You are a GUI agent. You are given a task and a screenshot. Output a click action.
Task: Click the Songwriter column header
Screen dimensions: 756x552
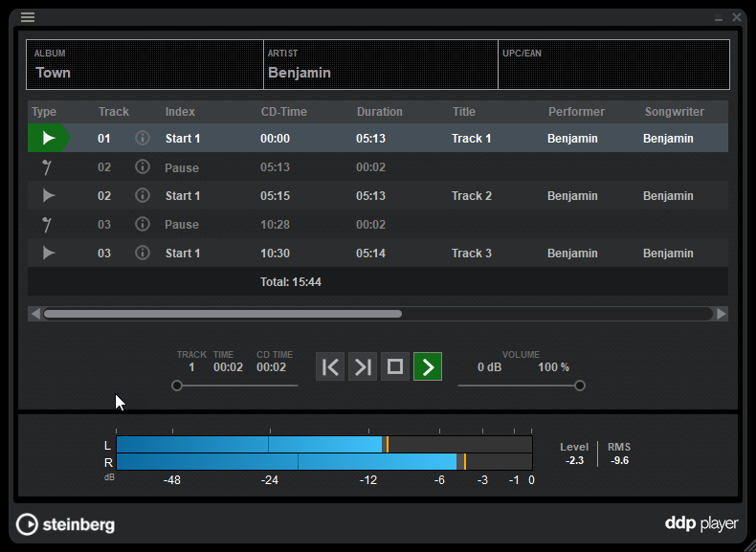click(675, 112)
